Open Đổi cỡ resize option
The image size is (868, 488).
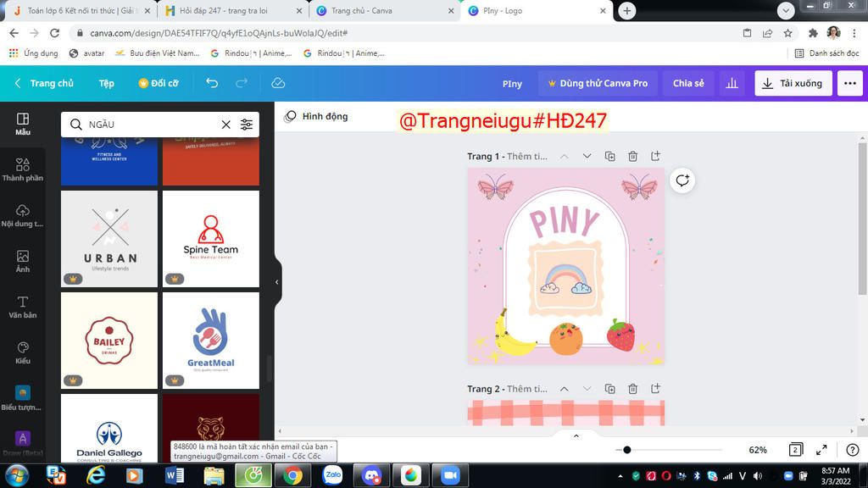coord(159,83)
